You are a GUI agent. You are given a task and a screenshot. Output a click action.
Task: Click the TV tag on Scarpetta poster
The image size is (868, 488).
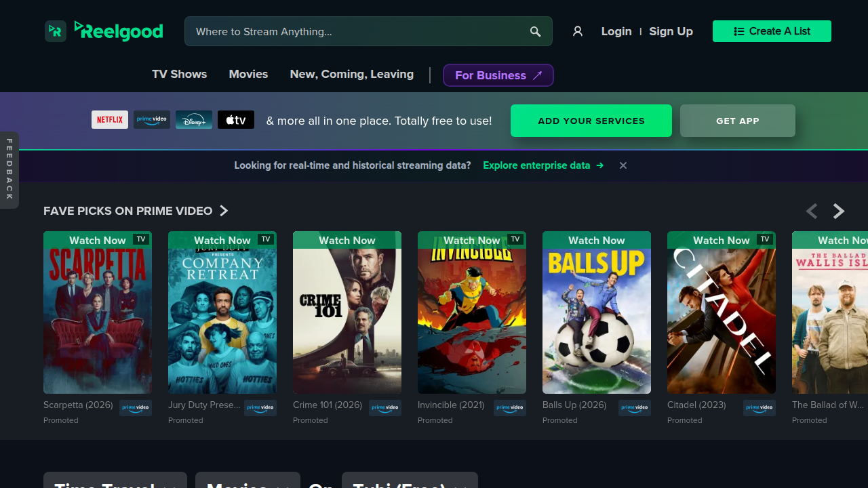click(x=140, y=239)
